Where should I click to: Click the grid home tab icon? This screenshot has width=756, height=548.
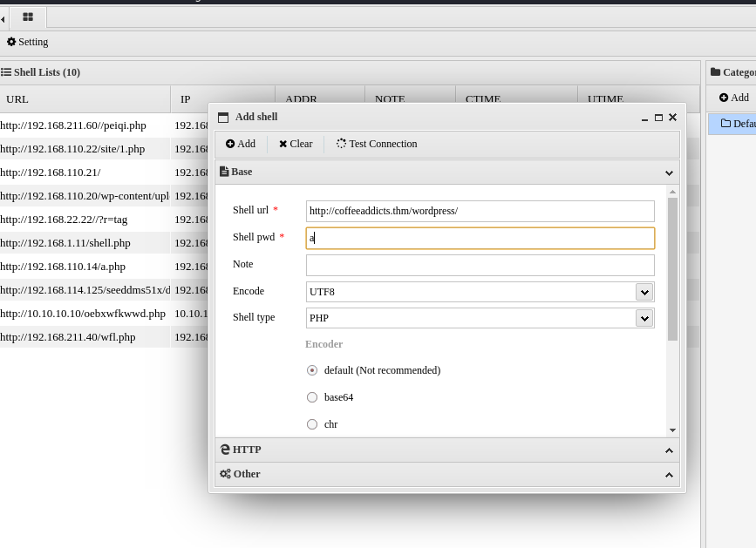tap(28, 17)
